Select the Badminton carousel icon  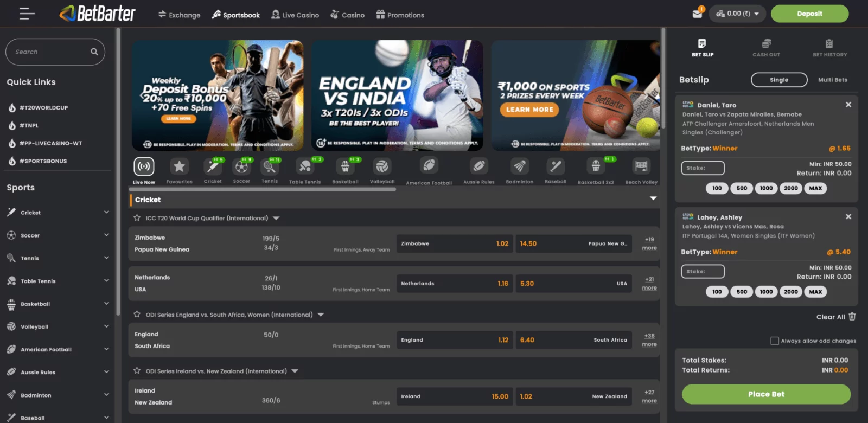520,165
